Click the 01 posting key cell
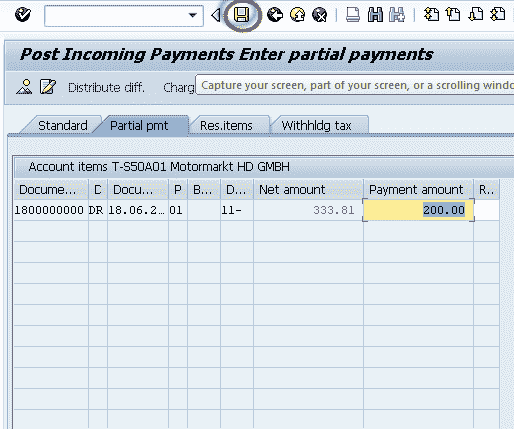Screen dimensions: 514x429 tap(178, 210)
